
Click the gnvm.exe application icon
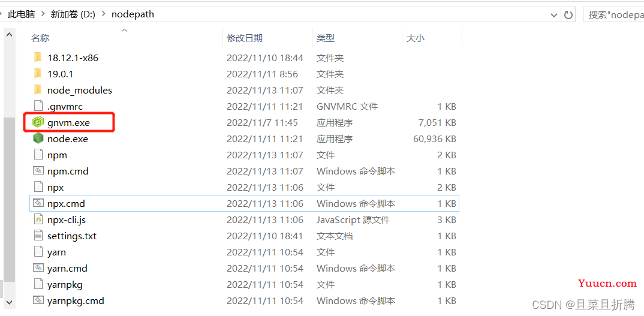tap(38, 122)
